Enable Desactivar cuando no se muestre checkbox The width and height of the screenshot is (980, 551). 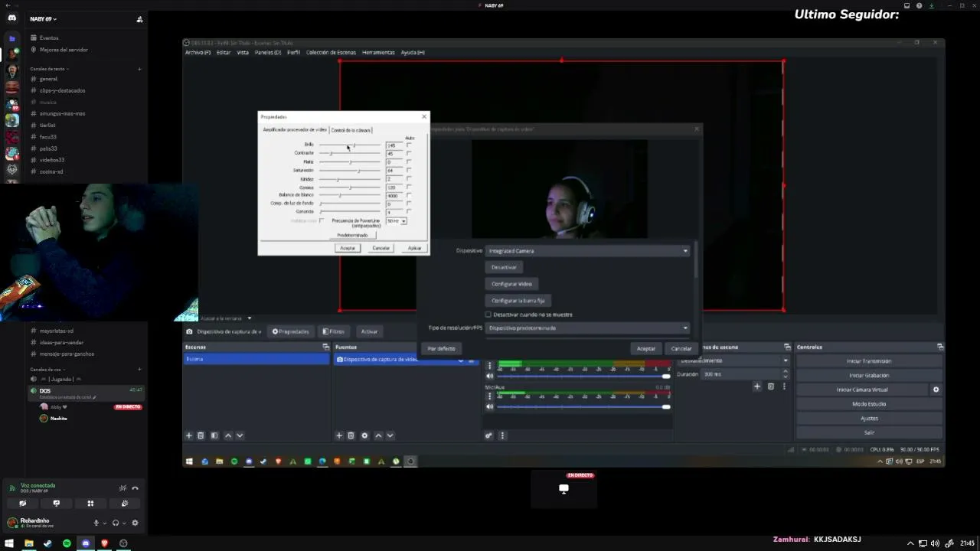(488, 315)
